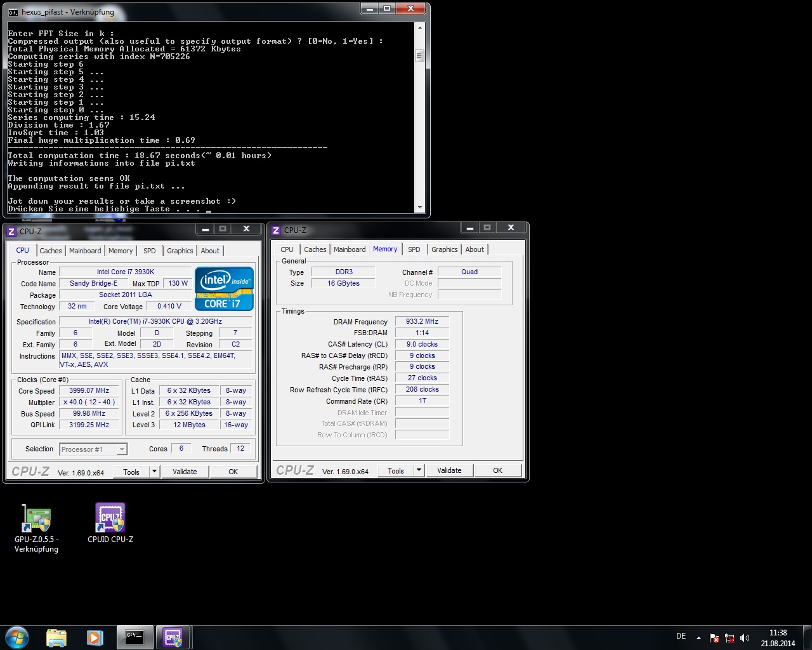Click the processor Name field Intel Core i7 3930K
This screenshot has height=650, width=812.
(x=126, y=272)
